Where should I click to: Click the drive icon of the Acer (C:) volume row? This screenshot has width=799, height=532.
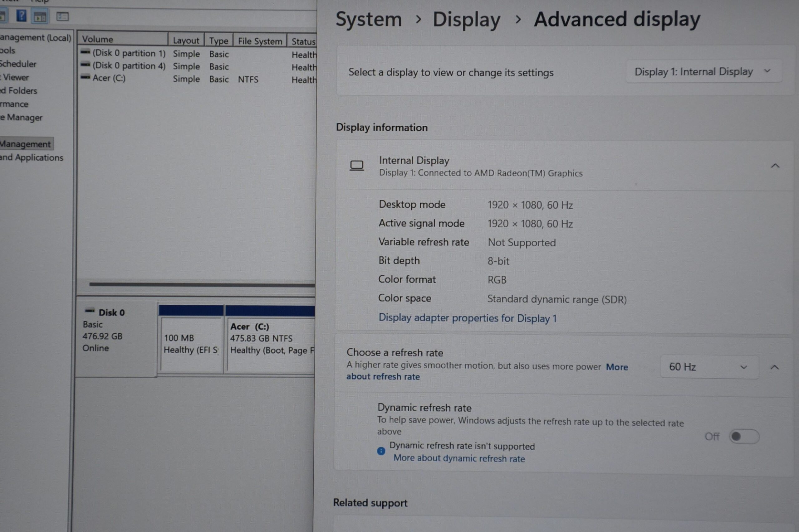click(x=85, y=77)
